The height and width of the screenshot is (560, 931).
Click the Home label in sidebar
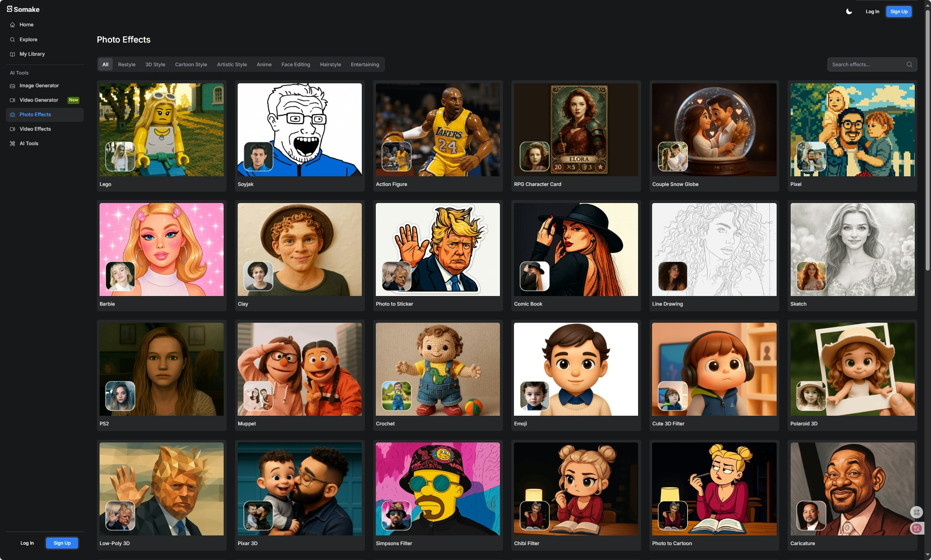click(26, 25)
